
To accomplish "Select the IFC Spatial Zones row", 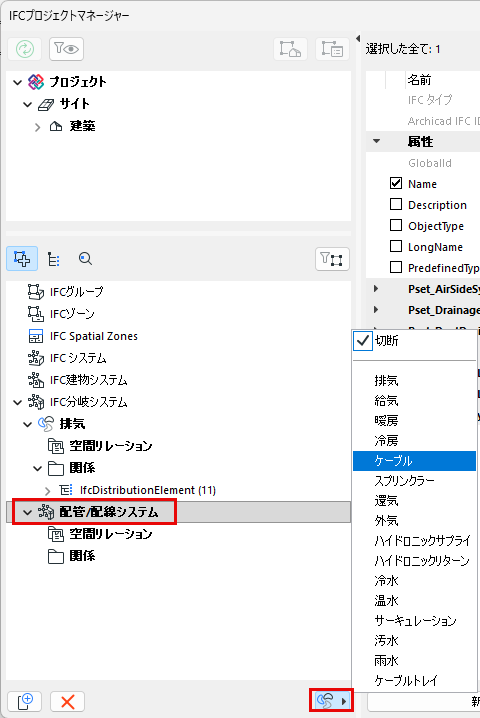I will click(x=179, y=336).
